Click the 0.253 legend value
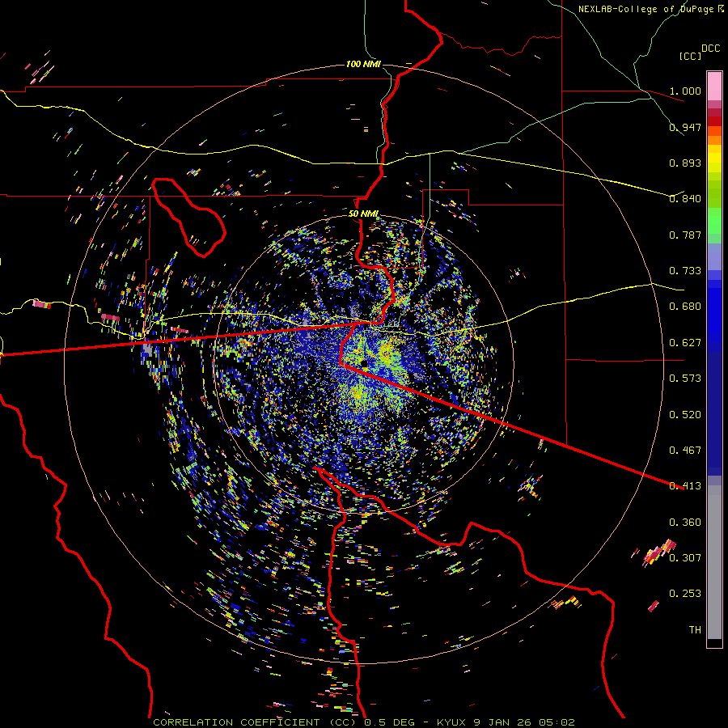This screenshot has width=728, height=728. (x=685, y=594)
